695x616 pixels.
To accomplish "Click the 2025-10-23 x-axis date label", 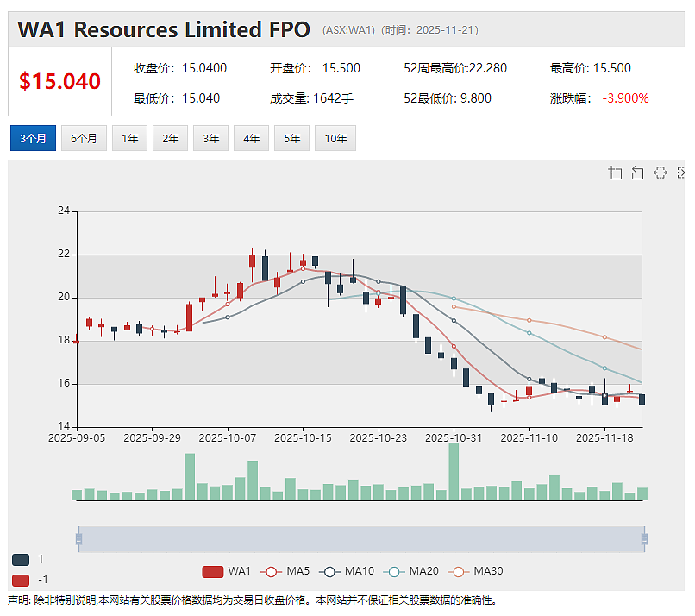I will pos(378,438).
